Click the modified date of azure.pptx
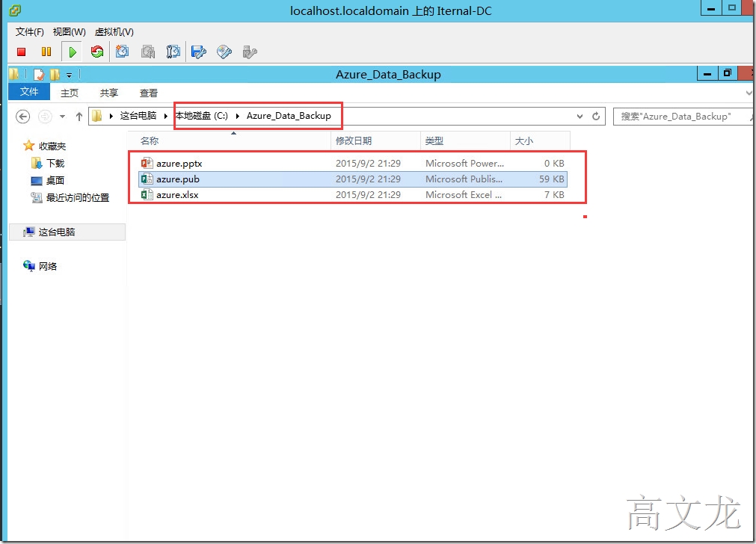This screenshot has width=756, height=544. click(369, 164)
